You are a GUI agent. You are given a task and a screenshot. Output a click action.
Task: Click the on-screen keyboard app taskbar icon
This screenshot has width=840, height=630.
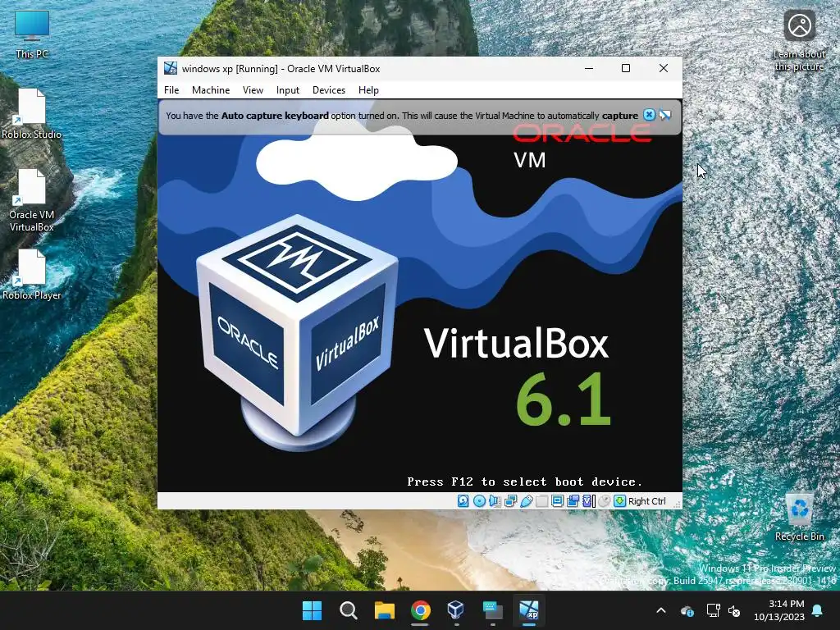[x=492, y=610]
